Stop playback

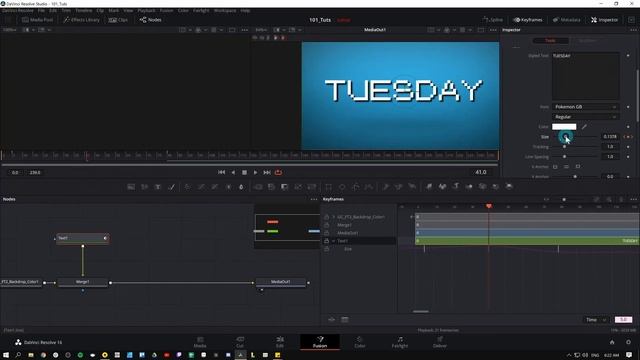click(x=244, y=172)
